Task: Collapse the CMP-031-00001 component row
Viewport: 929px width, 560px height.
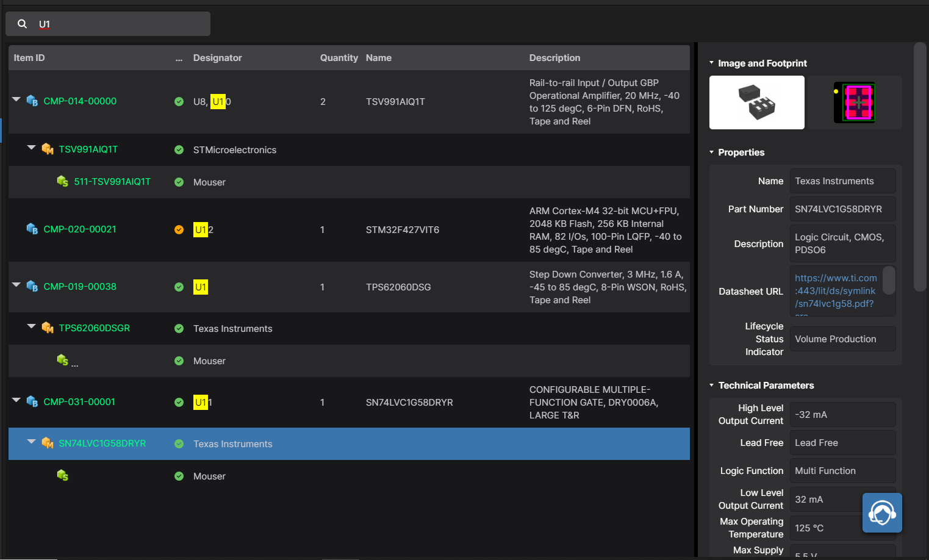Action: point(16,400)
